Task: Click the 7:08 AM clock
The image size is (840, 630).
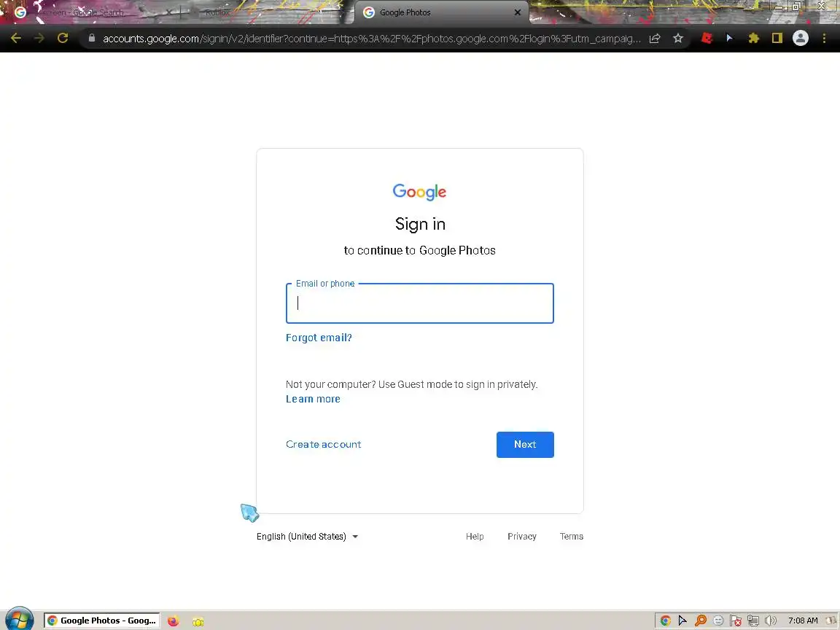Action: click(x=803, y=621)
